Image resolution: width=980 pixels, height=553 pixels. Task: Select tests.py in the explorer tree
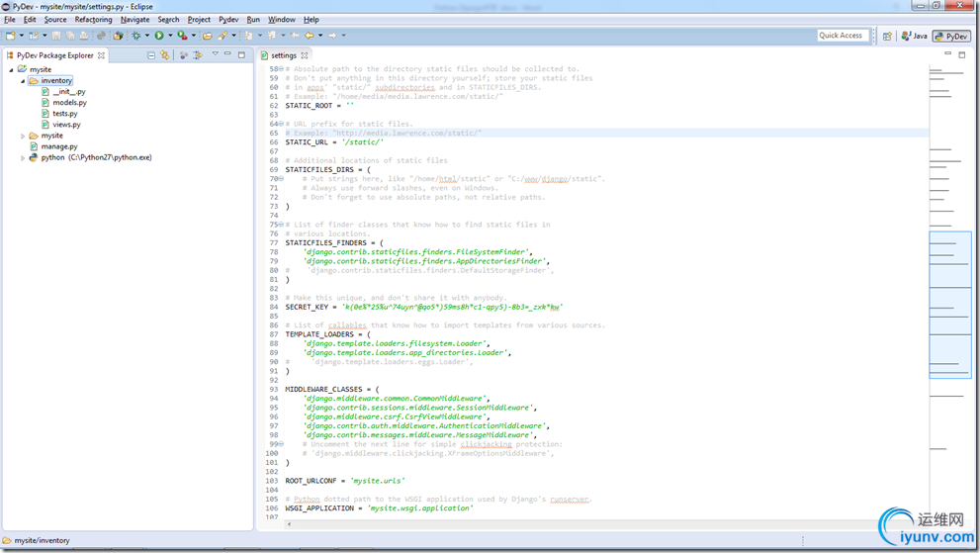click(60, 114)
